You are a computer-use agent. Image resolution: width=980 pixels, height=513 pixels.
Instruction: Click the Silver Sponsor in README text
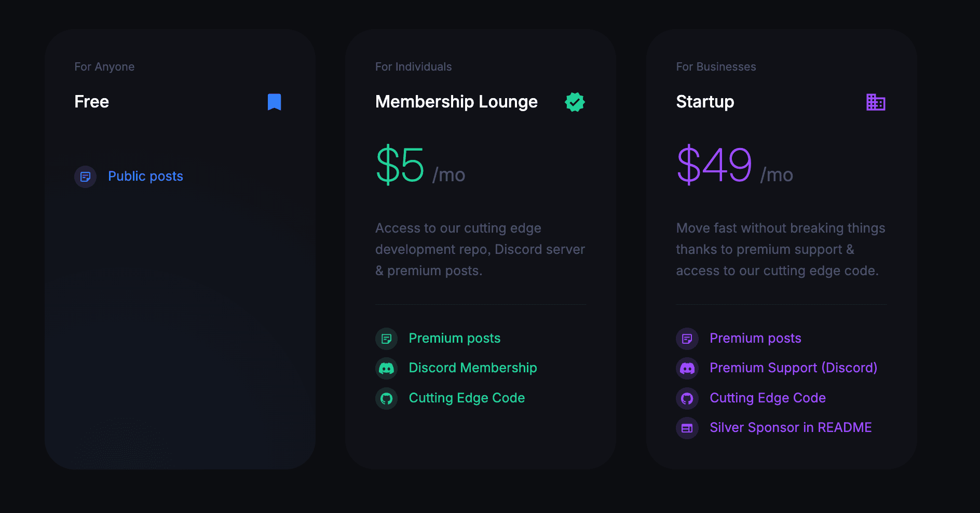pyautogui.click(x=791, y=427)
